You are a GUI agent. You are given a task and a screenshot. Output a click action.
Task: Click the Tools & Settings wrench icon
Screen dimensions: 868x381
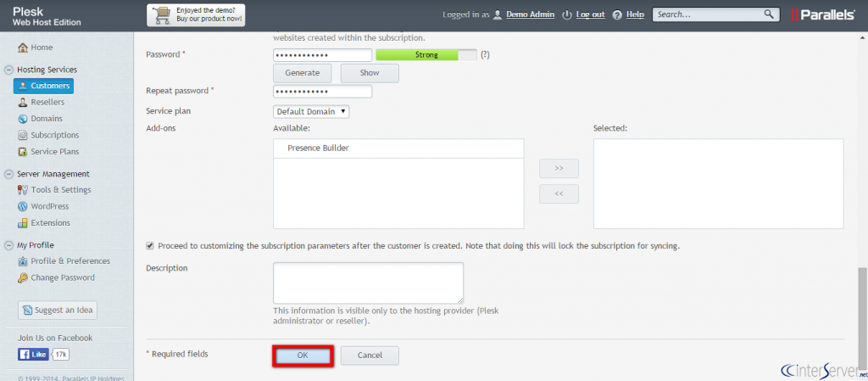tap(23, 190)
